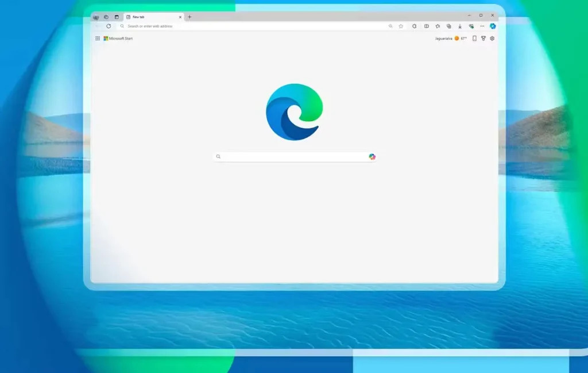Close the Edge window
588x373 pixels.
tap(492, 16)
